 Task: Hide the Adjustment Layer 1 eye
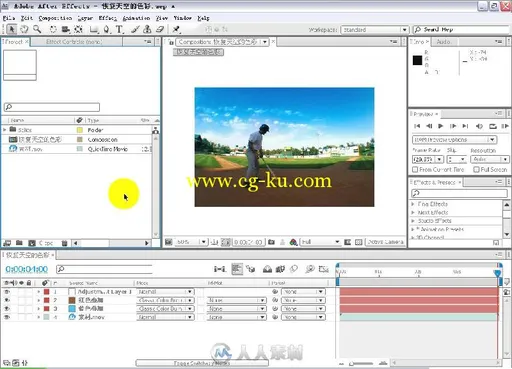point(6,292)
